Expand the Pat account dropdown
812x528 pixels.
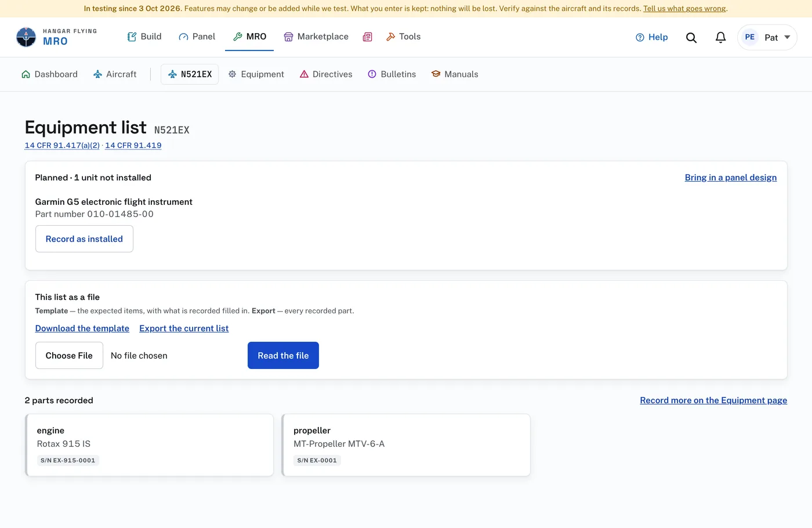[x=767, y=37]
